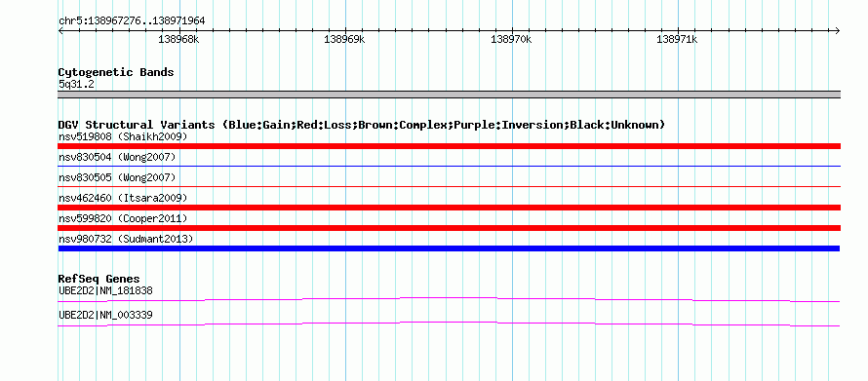Viewport: 868px width, 381px height.
Task: Click the red bar for nsv599820
Action: (449, 228)
